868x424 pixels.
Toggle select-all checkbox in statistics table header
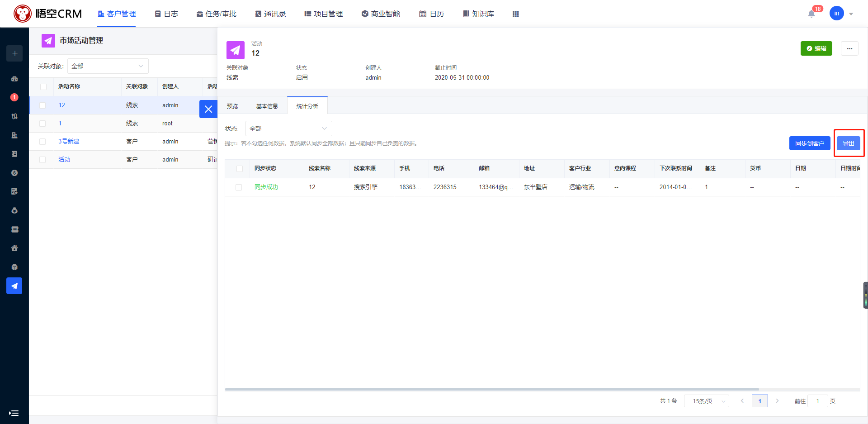point(240,168)
